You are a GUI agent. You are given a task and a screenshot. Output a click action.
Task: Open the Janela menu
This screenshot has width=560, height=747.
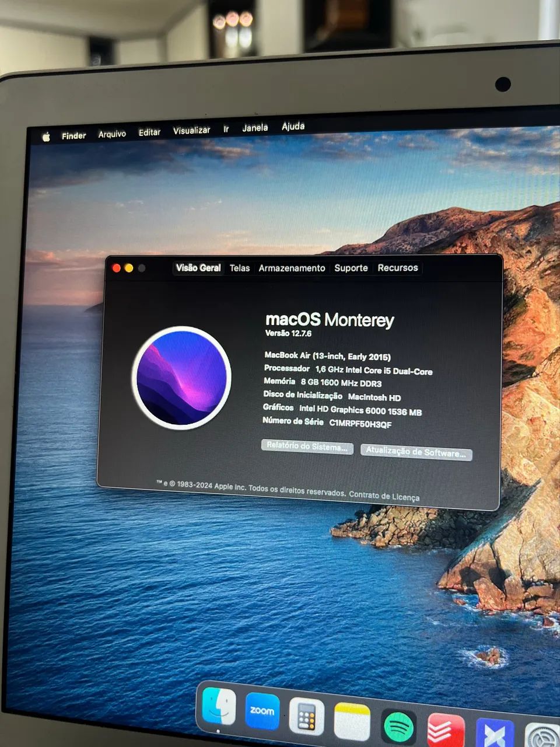pos(255,127)
